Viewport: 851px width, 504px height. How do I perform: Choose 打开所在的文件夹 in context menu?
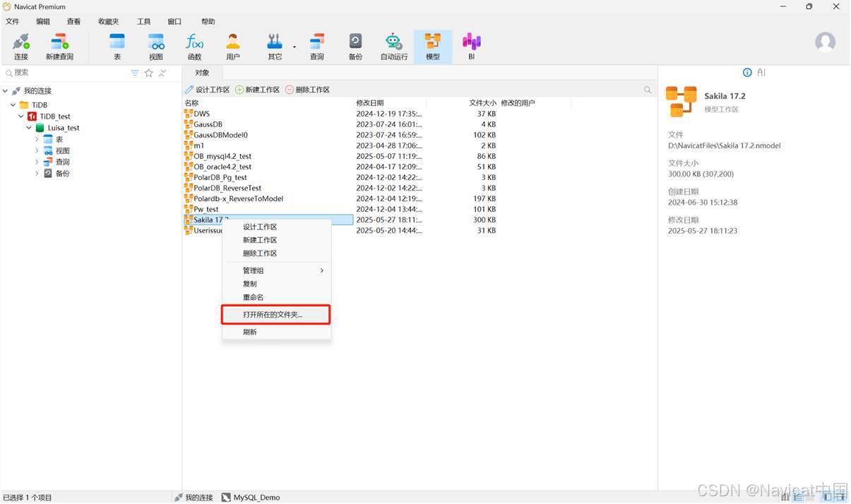(276, 315)
